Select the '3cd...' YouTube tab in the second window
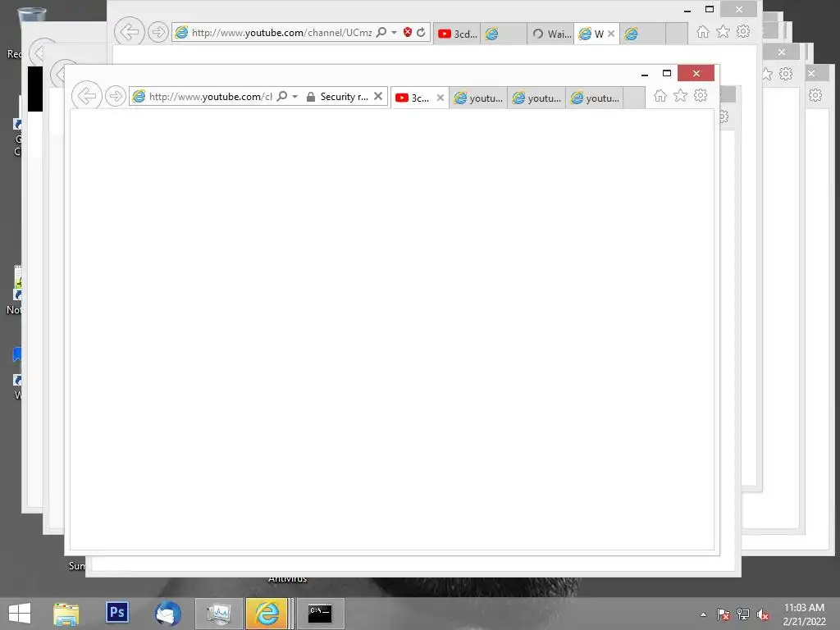 (x=458, y=34)
